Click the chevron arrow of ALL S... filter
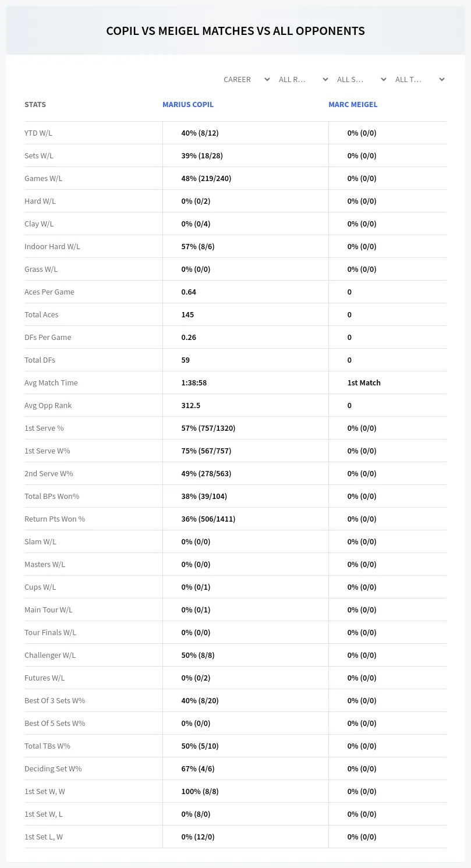 point(384,79)
